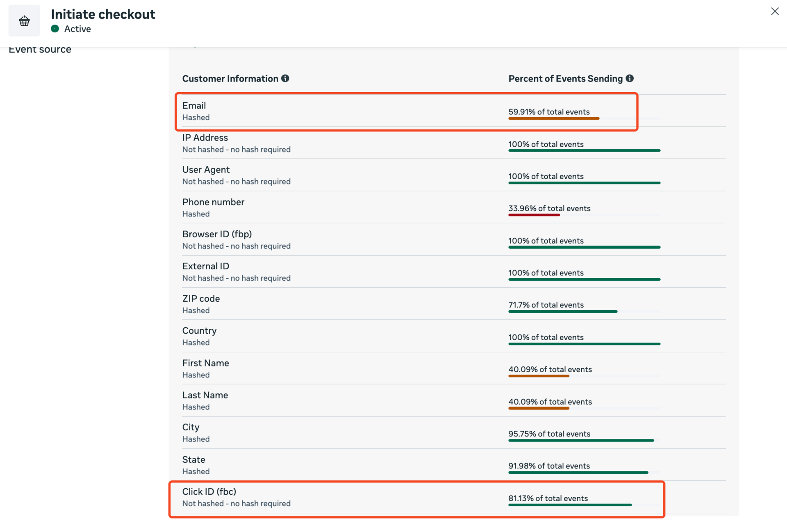
Task: Click the shopping basket event icon
Action: [24, 21]
